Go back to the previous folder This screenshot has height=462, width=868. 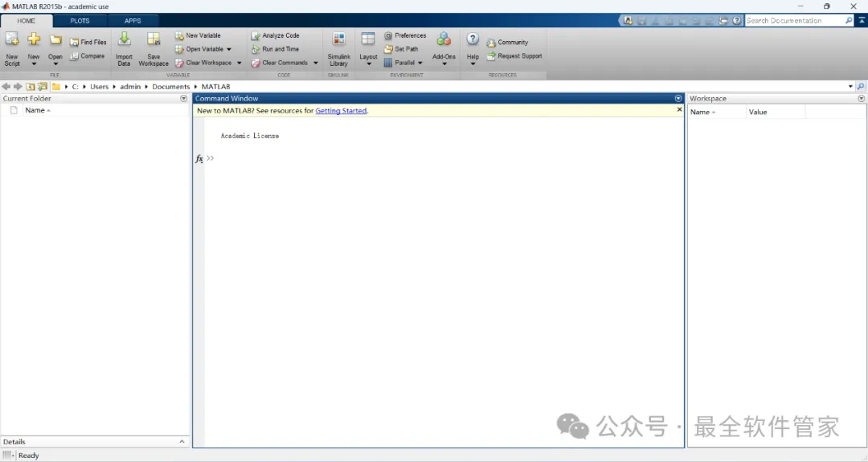click(6, 86)
